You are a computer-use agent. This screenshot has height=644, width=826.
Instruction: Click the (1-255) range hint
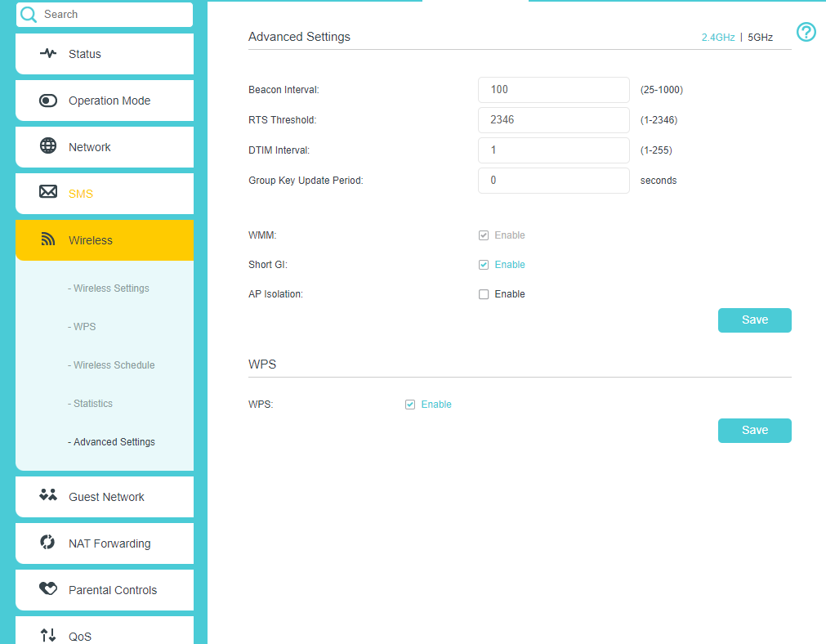coord(656,150)
